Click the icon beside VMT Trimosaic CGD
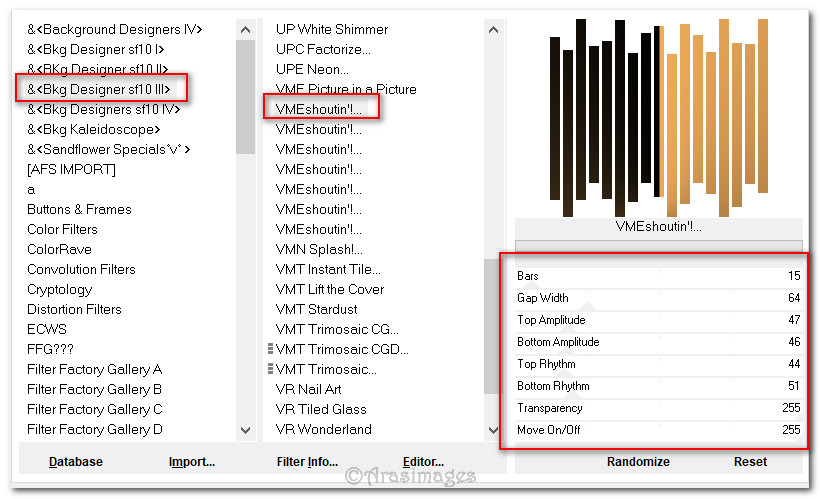This screenshot has height=499, width=820. coord(270,349)
